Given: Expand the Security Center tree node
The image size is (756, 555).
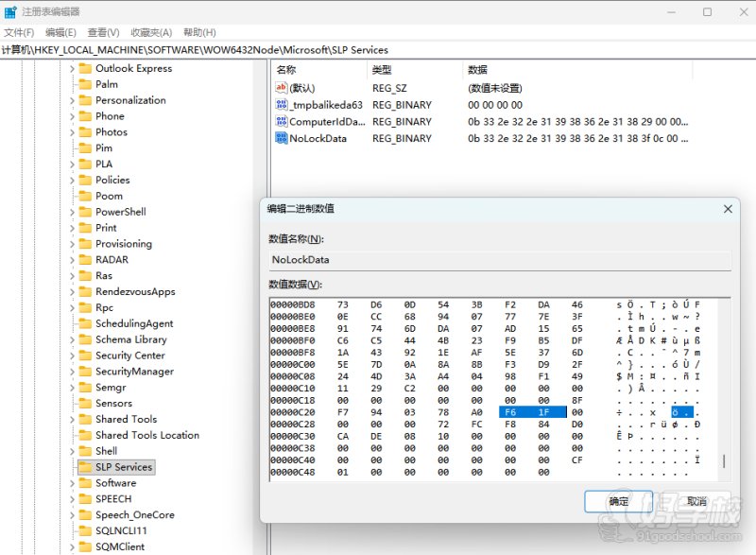Looking at the screenshot, I should (x=72, y=356).
